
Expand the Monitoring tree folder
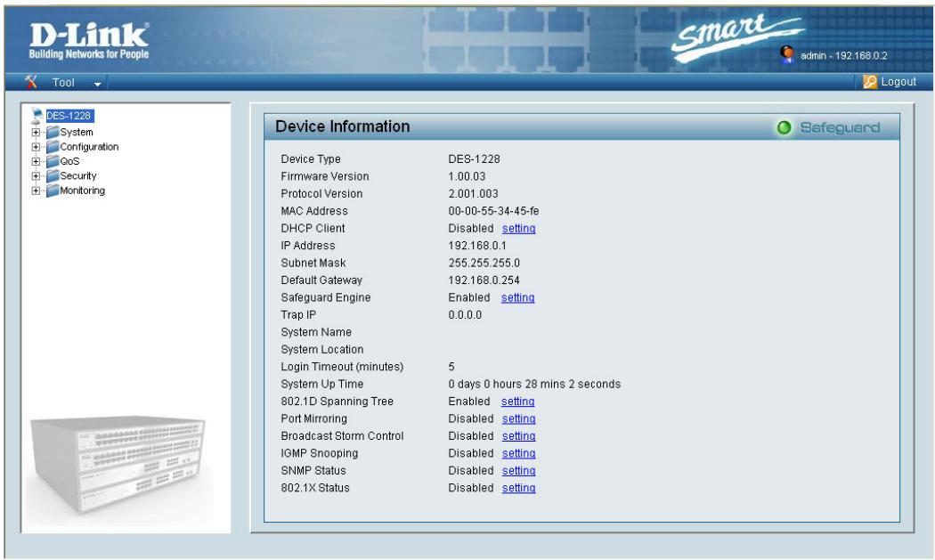pos(36,191)
